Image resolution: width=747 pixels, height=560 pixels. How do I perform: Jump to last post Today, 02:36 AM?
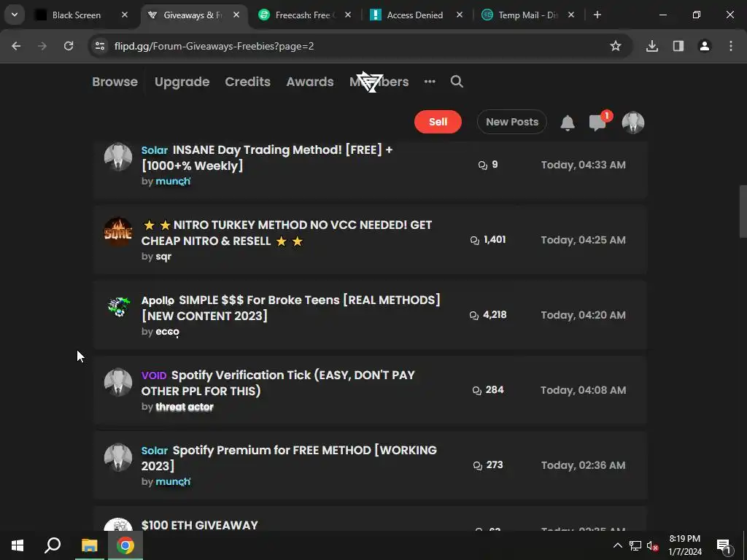(x=583, y=465)
